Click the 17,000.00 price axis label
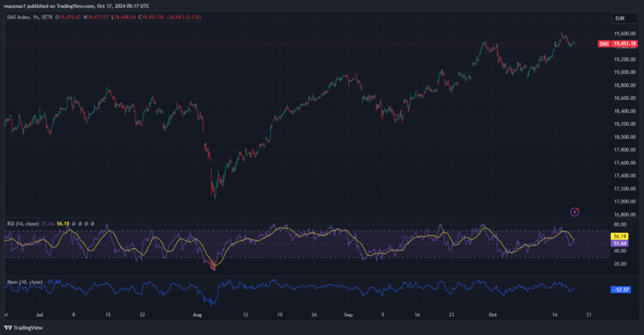The height and width of the screenshot is (335, 644). click(625, 201)
